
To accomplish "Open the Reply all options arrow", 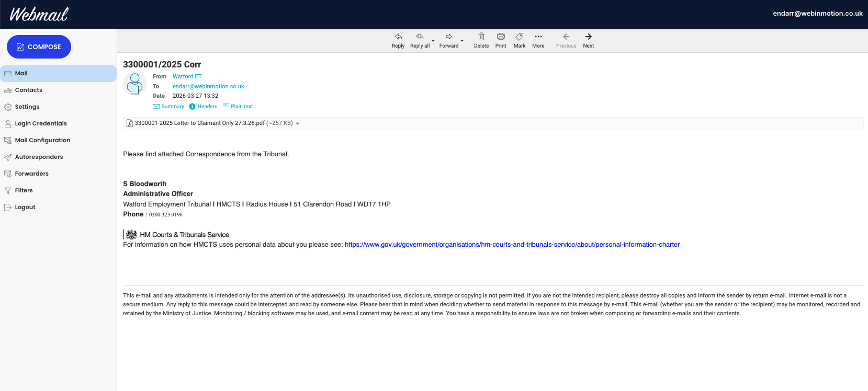I will [x=433, y=40].
